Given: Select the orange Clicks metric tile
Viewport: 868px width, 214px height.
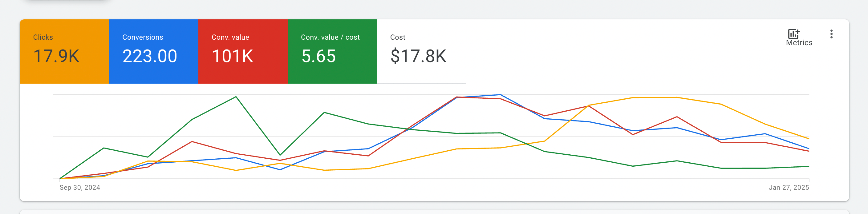Looking at the screenshot, I should click(x=64, y=51).
